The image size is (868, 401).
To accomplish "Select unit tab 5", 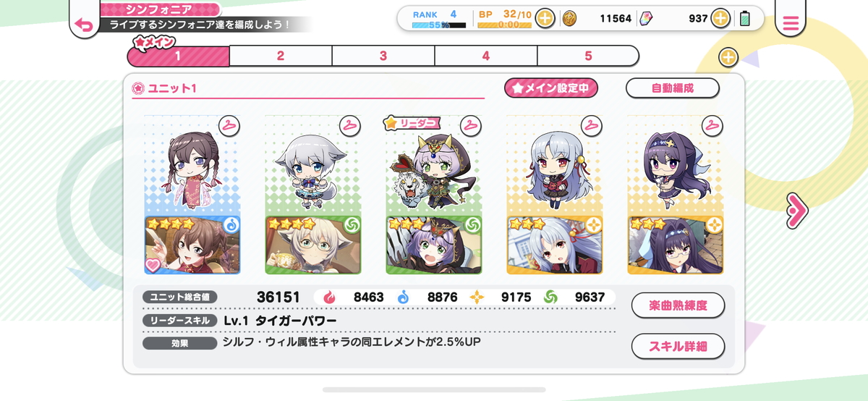I will [x=588, y=56].
